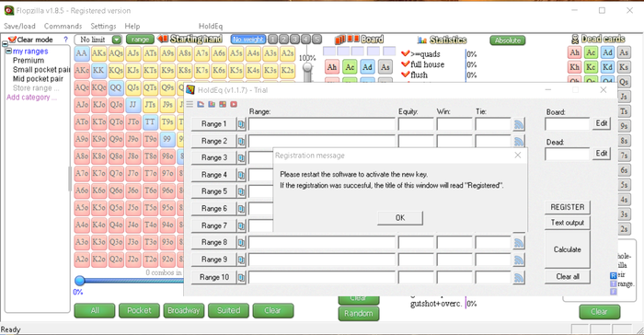Click the copy icon beside Range 4
Image resolution: width=644 pixels, height=335 pixels.
tap(241, 175)
